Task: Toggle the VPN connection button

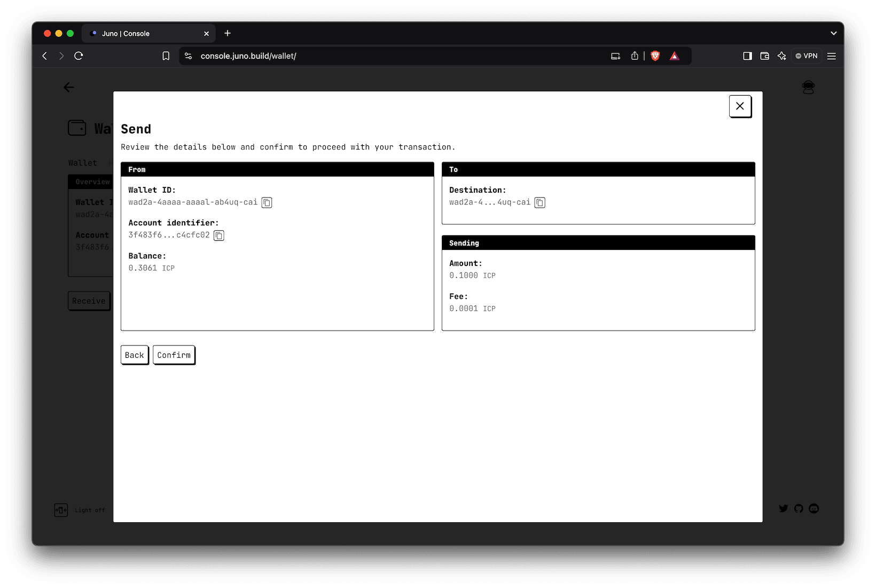Action: click(806, 56)
